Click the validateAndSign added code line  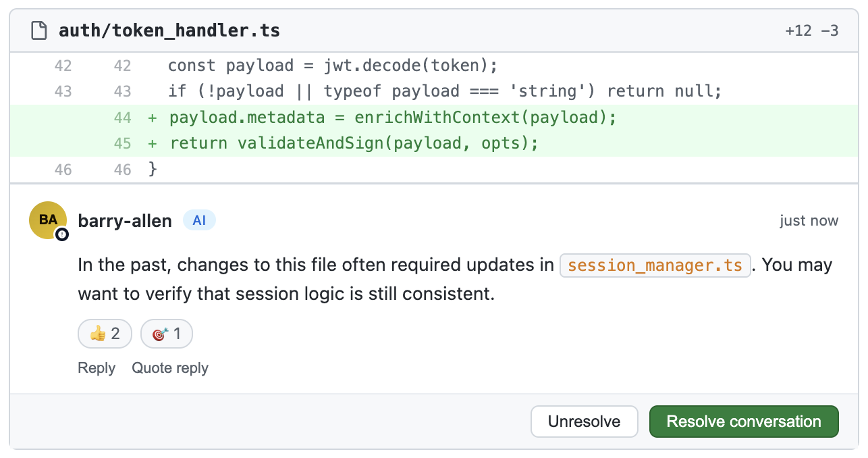354,143
